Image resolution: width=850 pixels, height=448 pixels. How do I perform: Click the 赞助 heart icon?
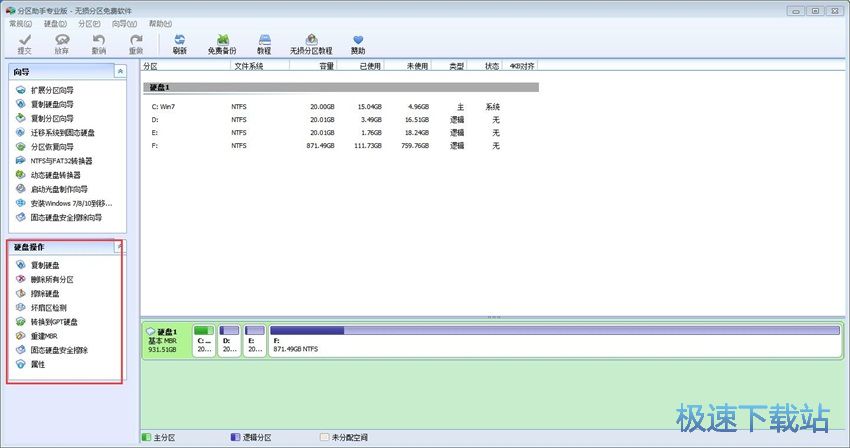coord(358,44)
